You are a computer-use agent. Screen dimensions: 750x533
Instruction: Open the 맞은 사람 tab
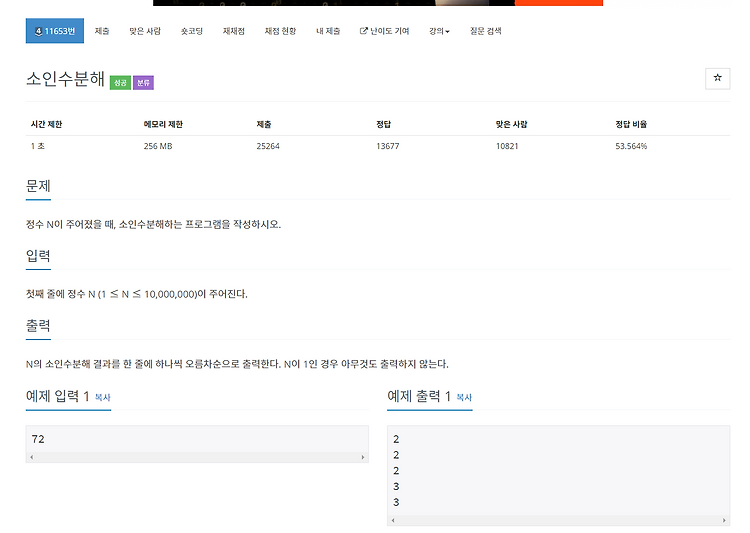(145, 31)
